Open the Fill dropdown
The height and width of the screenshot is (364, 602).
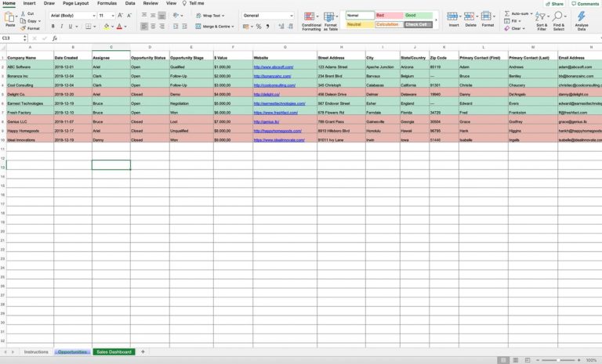513,20
